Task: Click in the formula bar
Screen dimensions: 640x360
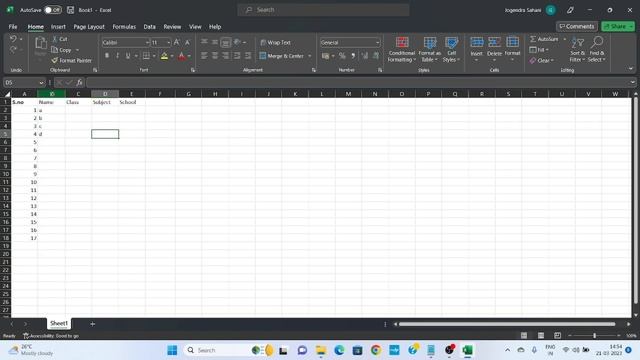Action: [359, 82]
